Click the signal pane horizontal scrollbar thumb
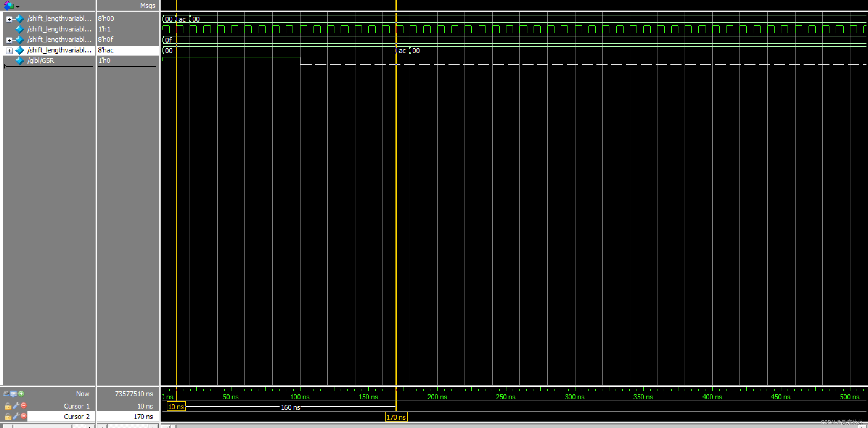868x428 pixels. point(42,426)
